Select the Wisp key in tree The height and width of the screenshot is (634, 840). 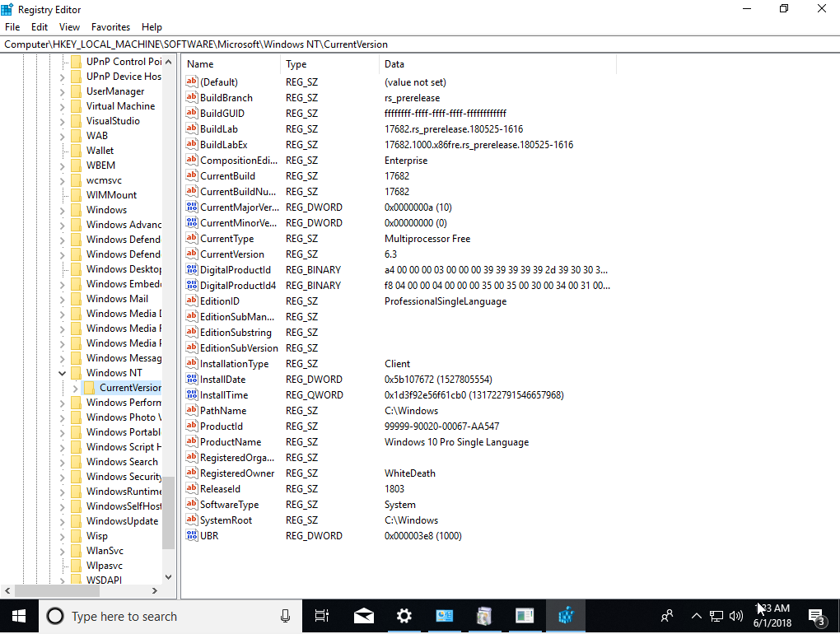point(97,535)
